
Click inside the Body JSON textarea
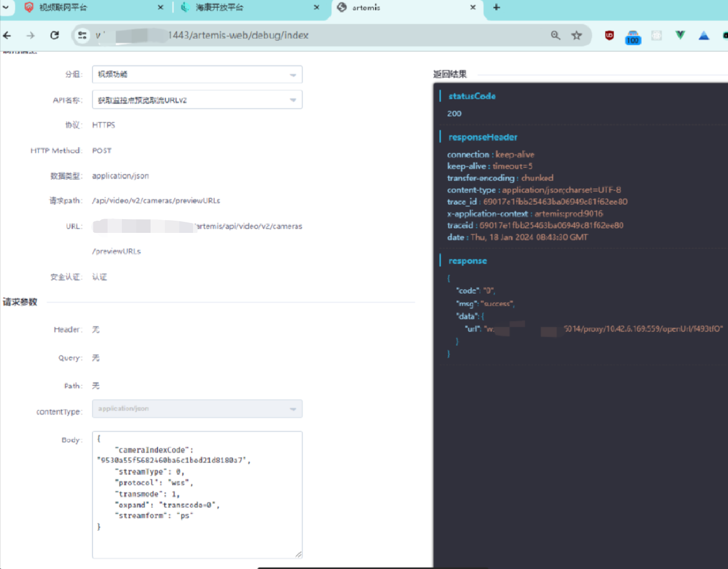(x=197, y=494)
